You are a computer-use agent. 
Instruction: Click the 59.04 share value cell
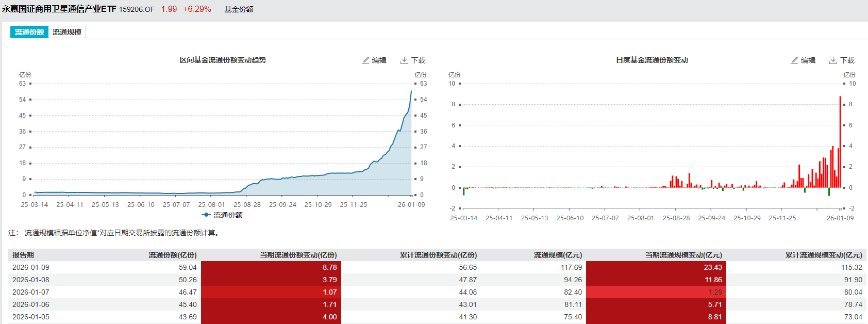pos(188,267)
